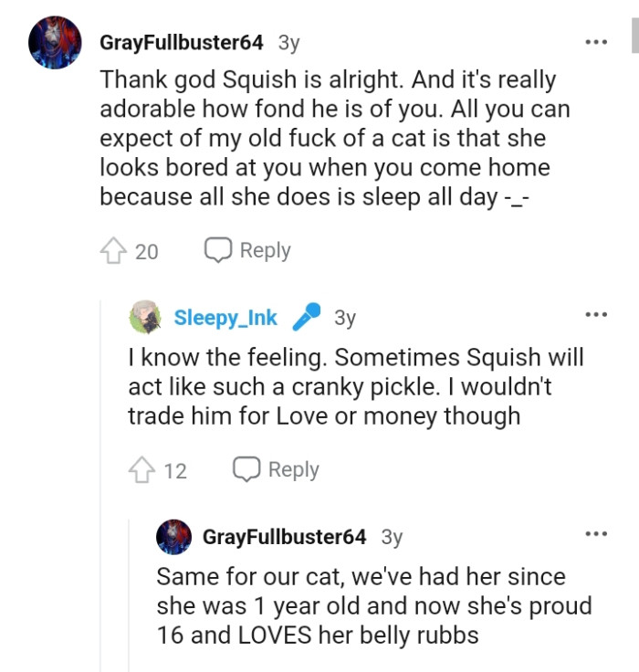
Task: Visit GrayFullbuster64's profile from the nested reply
Action: pyautogui.click(x=284, y=536)
